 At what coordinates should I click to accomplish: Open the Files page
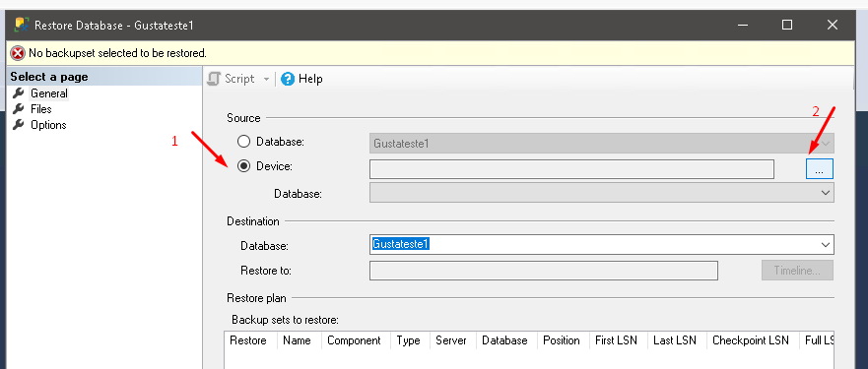click(x=41, y=109)
